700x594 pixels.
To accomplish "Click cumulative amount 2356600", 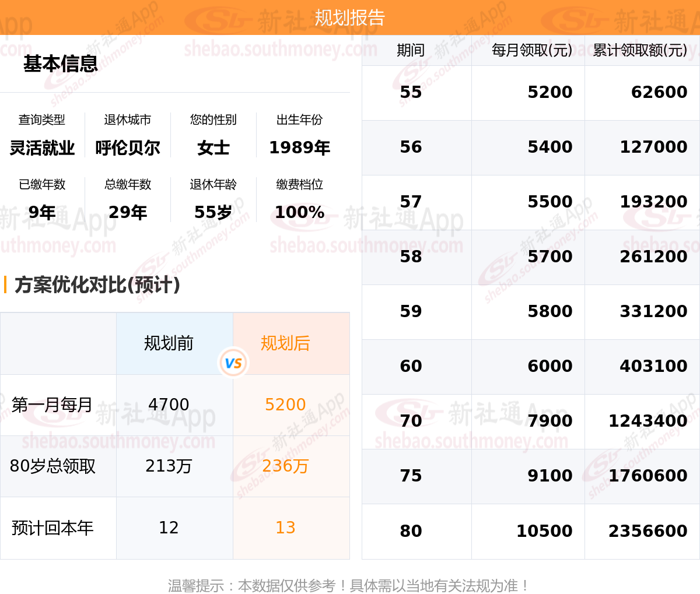I will click(648, 531).
